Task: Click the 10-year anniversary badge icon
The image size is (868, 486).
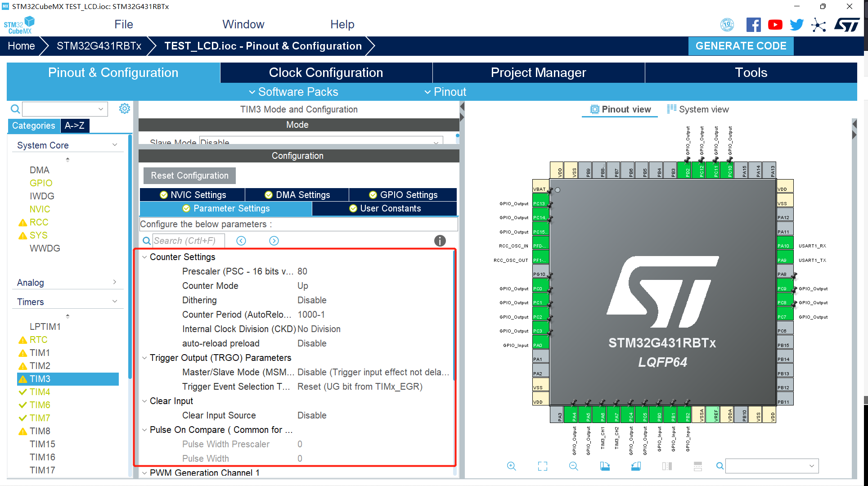Action: pos(727,25)
